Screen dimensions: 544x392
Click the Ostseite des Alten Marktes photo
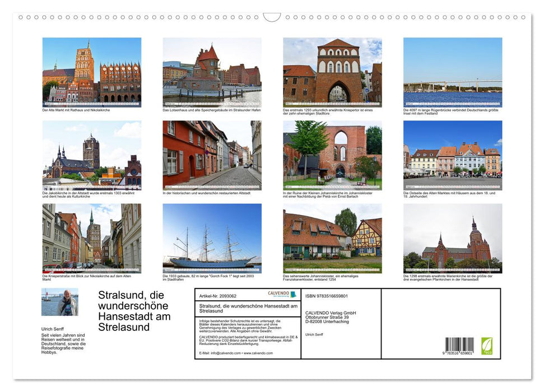[x=453, y=155]
